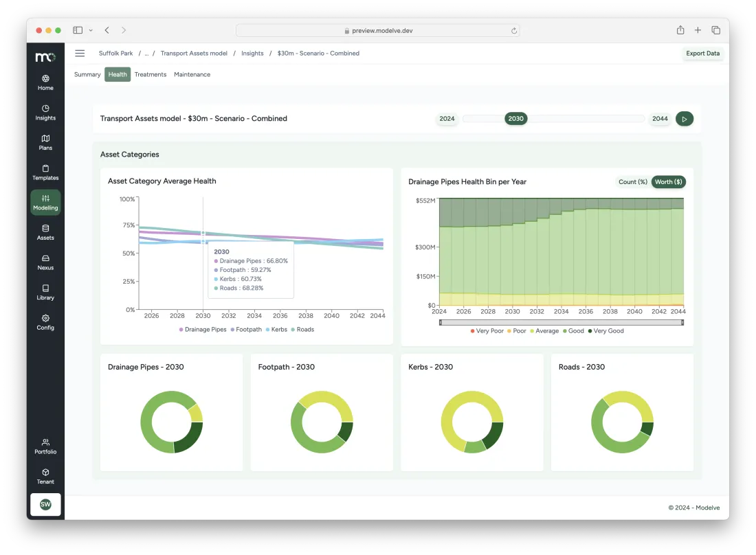Select the Health tab
The width and height of the screenshot is (756, 555).
point(118,75)
